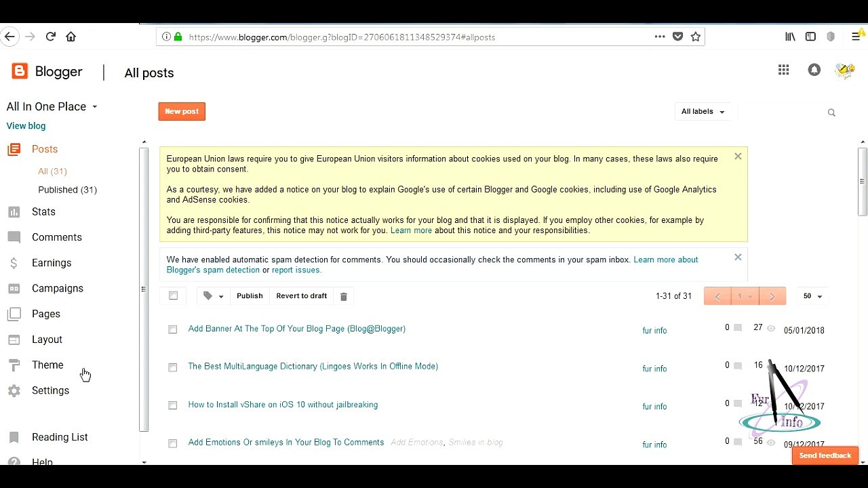
Task: Click the Publish button
Action: (250, 296)
